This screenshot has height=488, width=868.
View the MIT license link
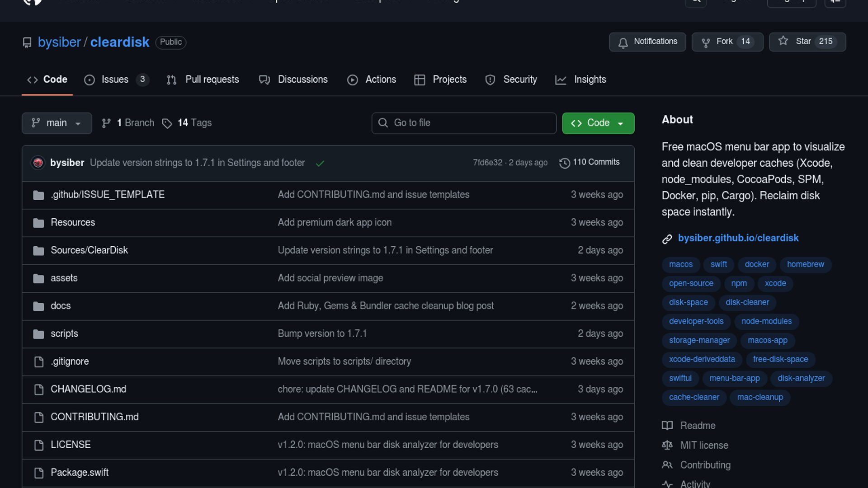pyautogui.click(x=704, y=445)
